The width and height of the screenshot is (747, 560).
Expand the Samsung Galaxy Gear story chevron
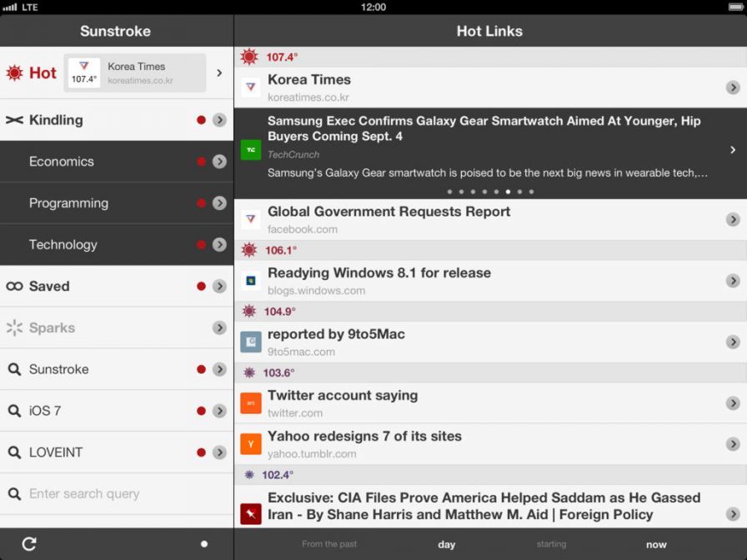coord(732,150)
